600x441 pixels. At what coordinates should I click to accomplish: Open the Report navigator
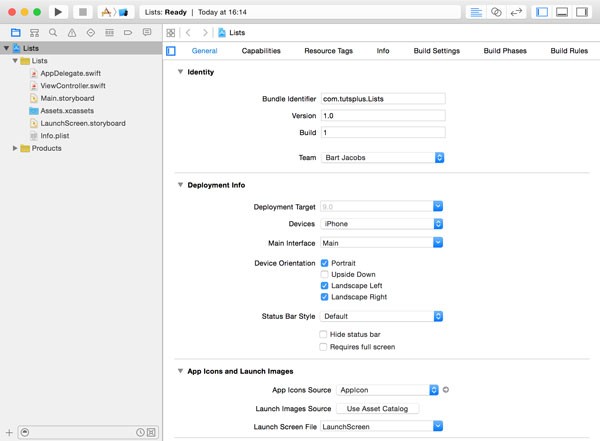click(147, 32)
